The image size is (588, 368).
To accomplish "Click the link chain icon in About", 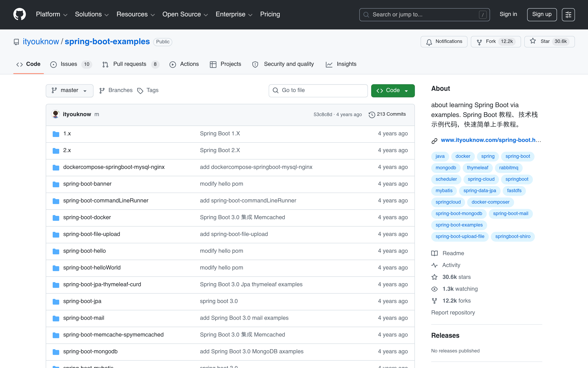I will tap(434, 141).
